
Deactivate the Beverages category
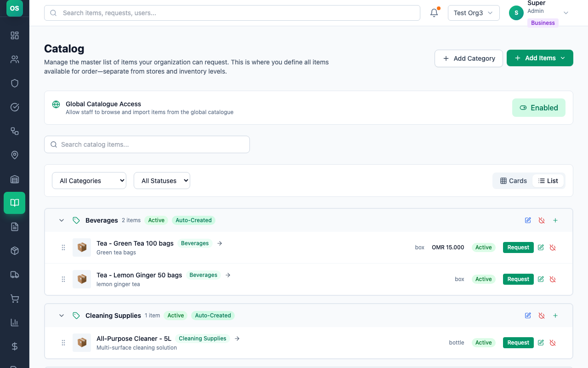[542, 220]
